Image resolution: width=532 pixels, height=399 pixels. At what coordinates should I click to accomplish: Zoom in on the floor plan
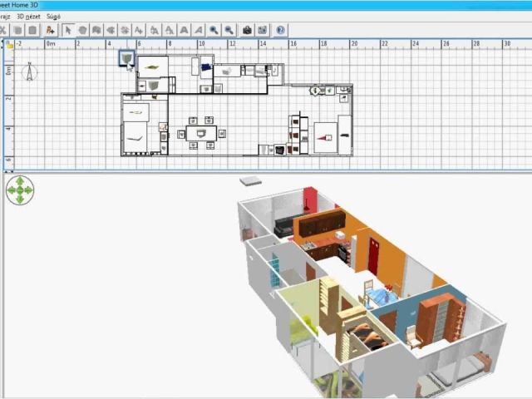(x=214, y=30)
